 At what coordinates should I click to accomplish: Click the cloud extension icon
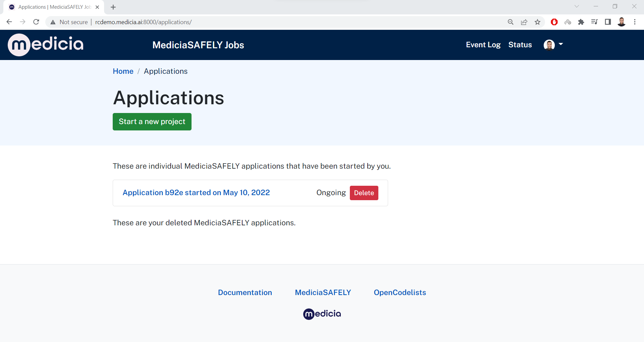point(568,22)
